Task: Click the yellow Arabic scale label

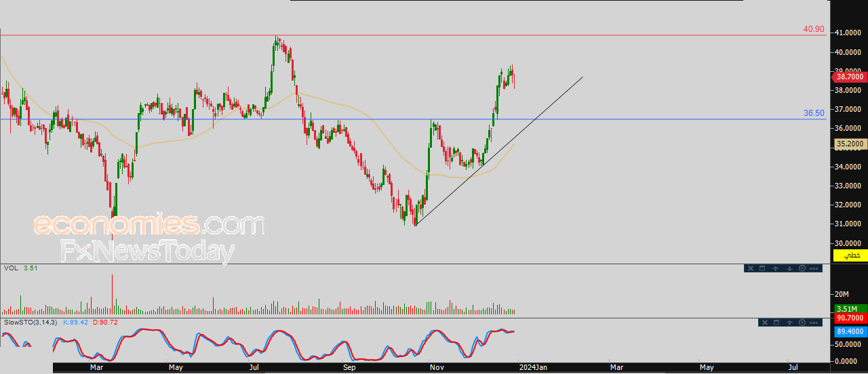Action: click(x=850, y=255)
